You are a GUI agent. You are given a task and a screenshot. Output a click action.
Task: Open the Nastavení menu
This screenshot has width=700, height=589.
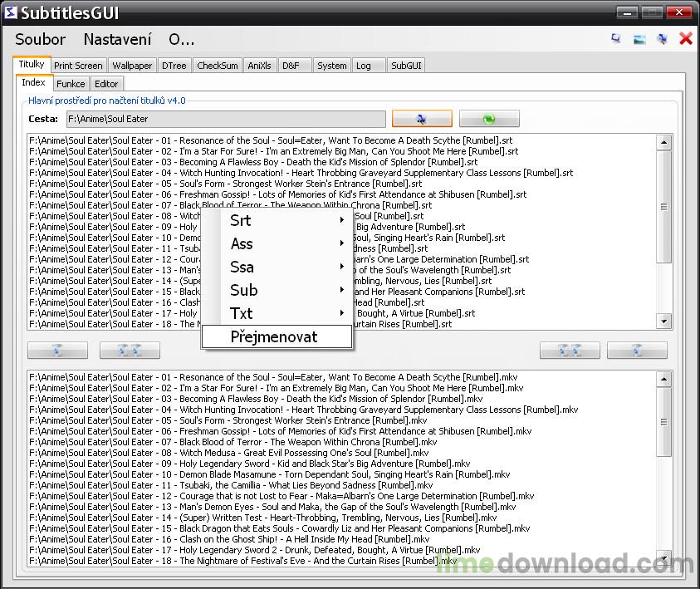pos(117,39)
